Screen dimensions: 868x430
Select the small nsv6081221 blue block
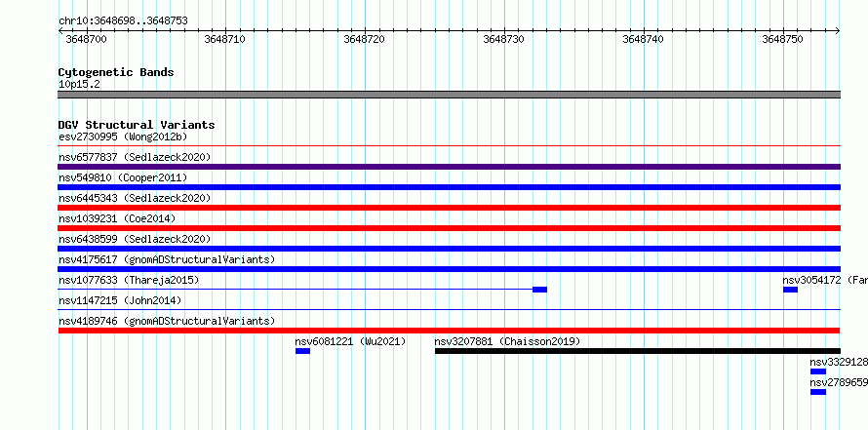302,351
